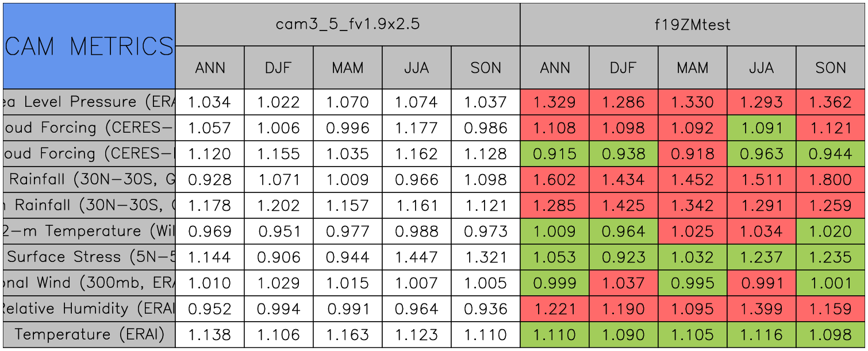868x351 pixels.
Task: Select the Temperature (ERAI) row label
Action: click(x=89, y=334)
